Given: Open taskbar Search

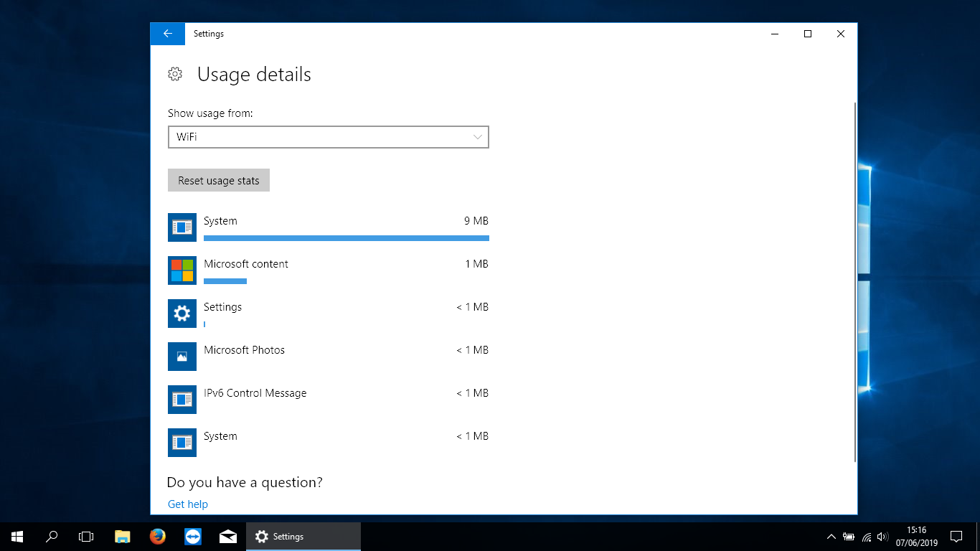Looking at the screenshot, I should coord(52,537).
